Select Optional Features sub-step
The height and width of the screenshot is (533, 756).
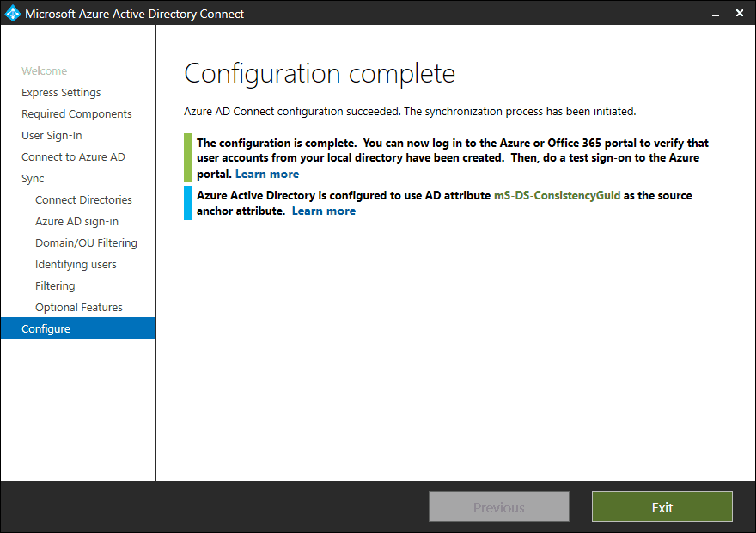click(78, 307)
